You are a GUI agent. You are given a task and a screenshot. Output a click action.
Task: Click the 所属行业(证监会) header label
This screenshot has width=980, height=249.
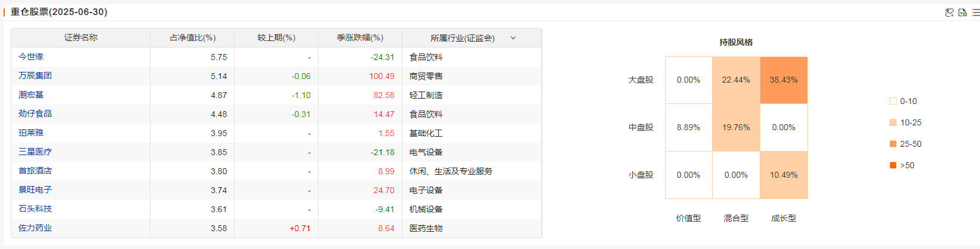463,38
